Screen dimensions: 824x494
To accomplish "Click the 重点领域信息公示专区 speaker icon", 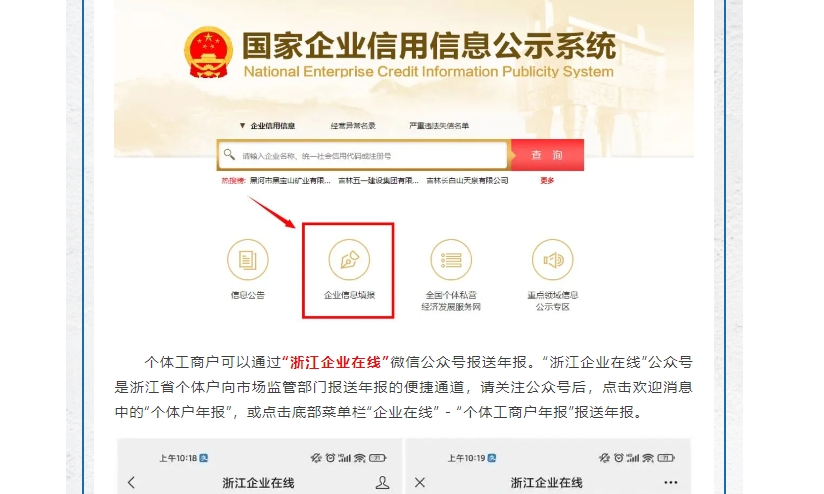I will pyautogui.click(x=552, y=260).
